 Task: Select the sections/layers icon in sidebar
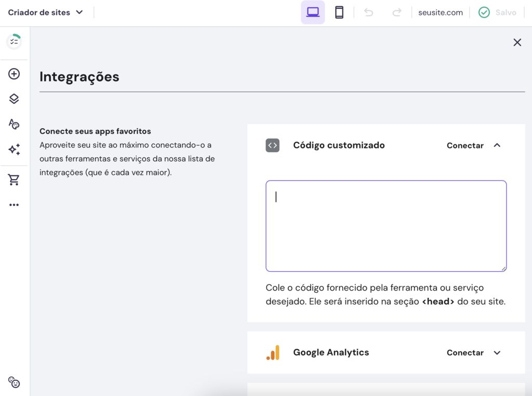pyautogui.click(x=14, y=99)
